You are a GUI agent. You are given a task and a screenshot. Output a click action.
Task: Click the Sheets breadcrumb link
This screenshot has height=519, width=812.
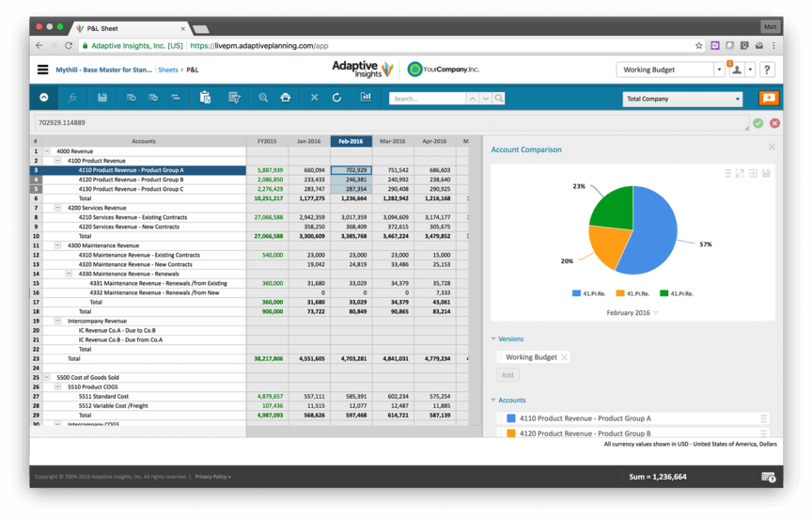pyautogui.click(x=168, y=70)
